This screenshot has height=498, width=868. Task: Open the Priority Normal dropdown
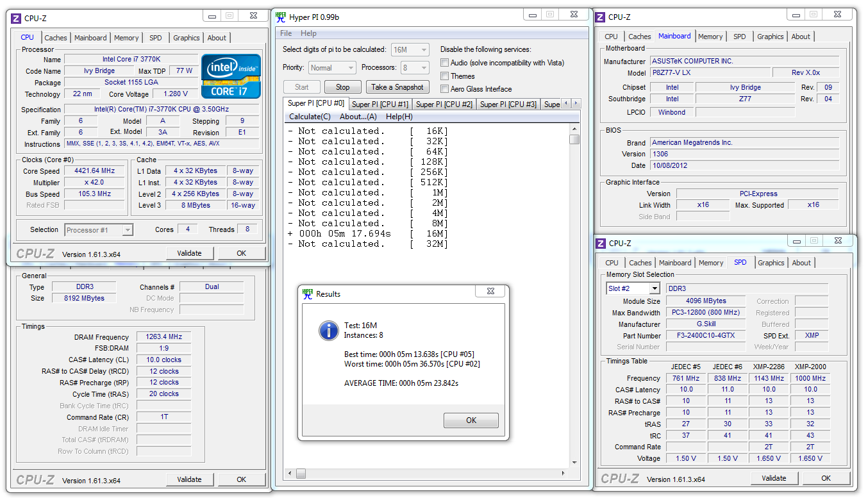tap(331, 68)
